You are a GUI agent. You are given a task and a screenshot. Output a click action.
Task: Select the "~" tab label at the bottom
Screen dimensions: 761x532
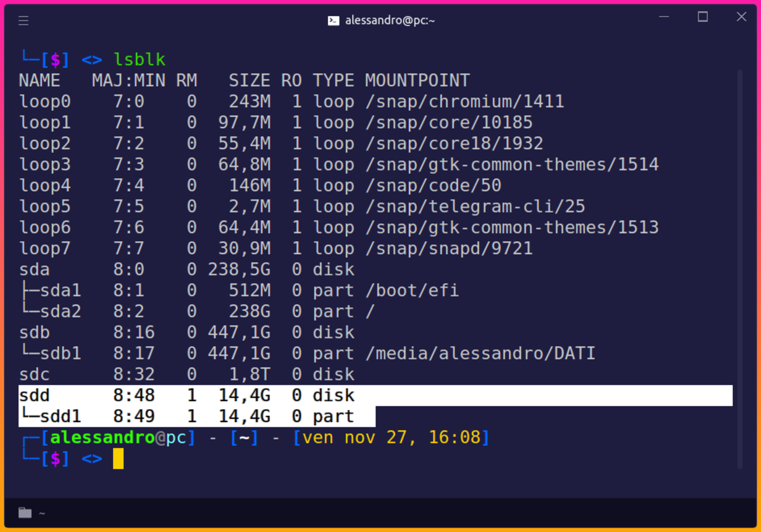pyautogui.click(x=42, y=513)
